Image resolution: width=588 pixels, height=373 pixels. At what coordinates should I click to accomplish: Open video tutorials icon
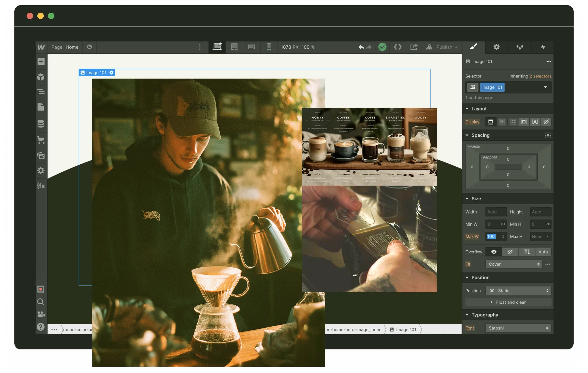41,314
